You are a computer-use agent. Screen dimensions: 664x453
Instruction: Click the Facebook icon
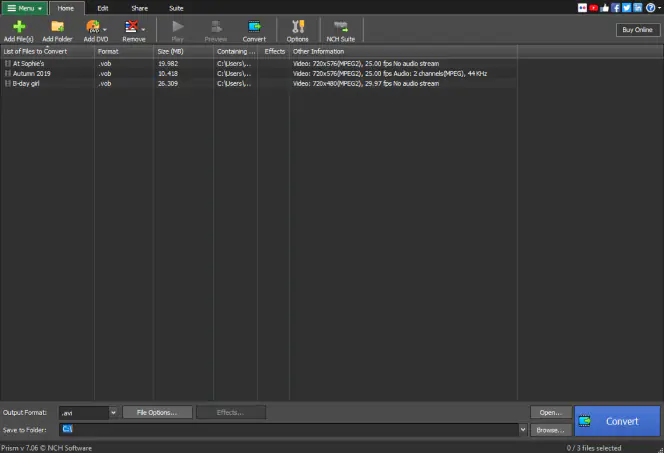(x=615, y=8)
